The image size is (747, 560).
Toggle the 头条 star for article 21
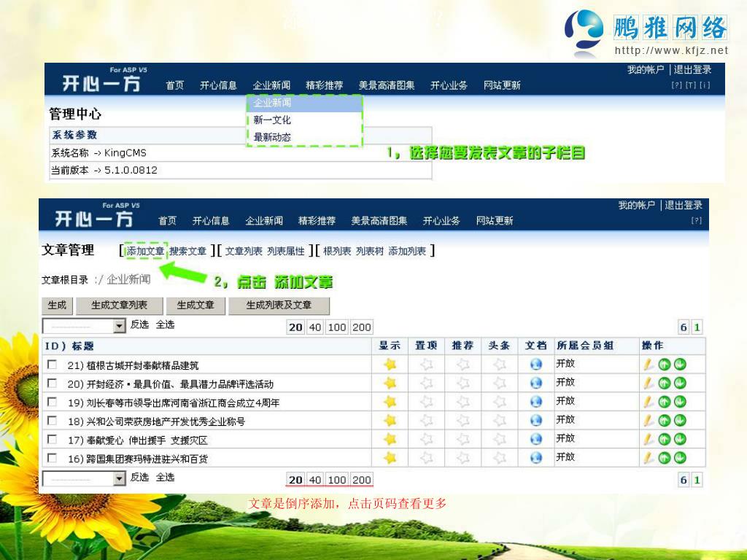point(499,365)
